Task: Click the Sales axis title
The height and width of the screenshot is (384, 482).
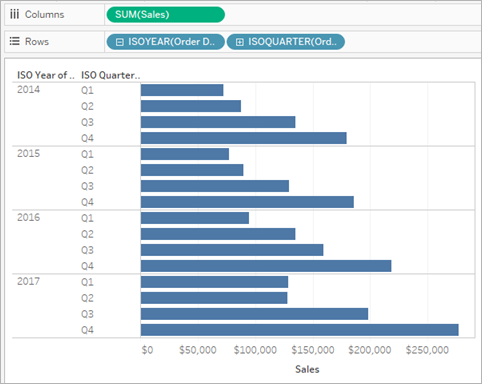Action: [307, 369]
